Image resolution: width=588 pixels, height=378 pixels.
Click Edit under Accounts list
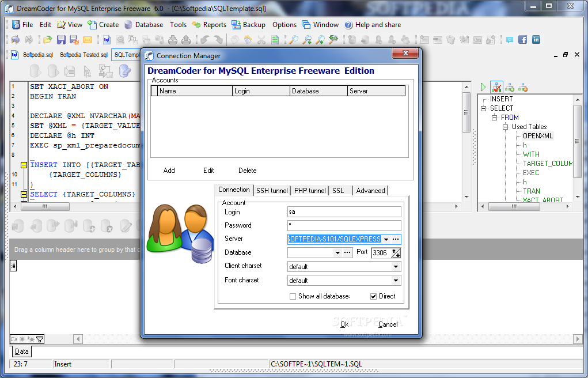click(x=208, y=171)
